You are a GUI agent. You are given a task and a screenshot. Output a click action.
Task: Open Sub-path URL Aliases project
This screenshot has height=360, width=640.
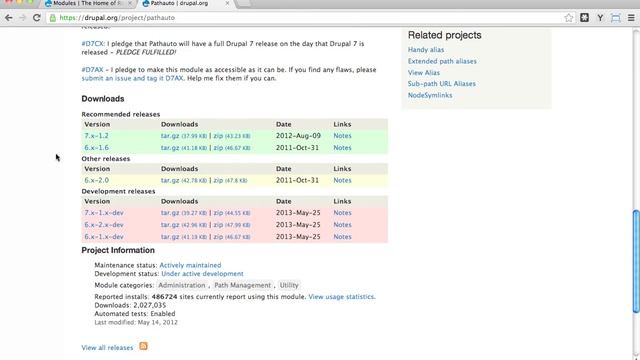(x=442, y=84)
